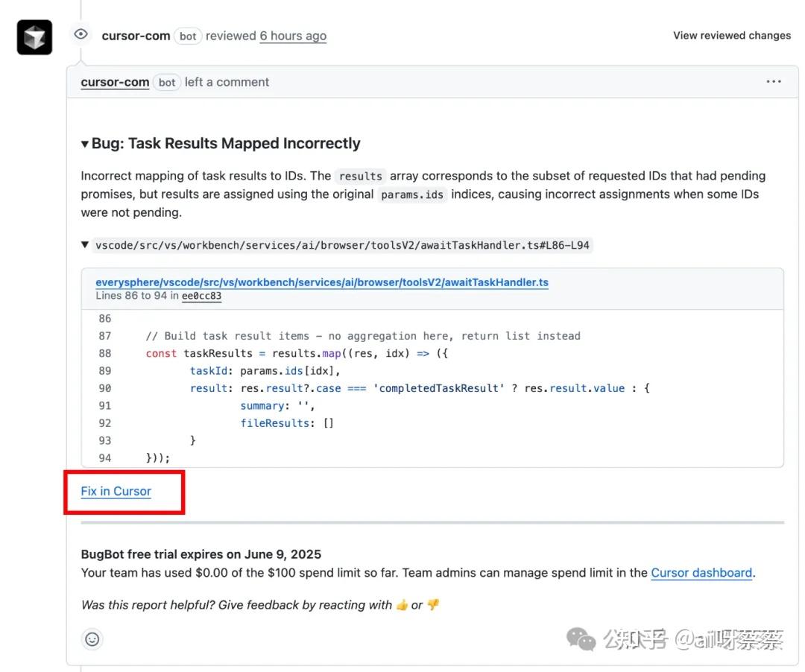Click the inline 'params.ids' code text

click(411, 194)
